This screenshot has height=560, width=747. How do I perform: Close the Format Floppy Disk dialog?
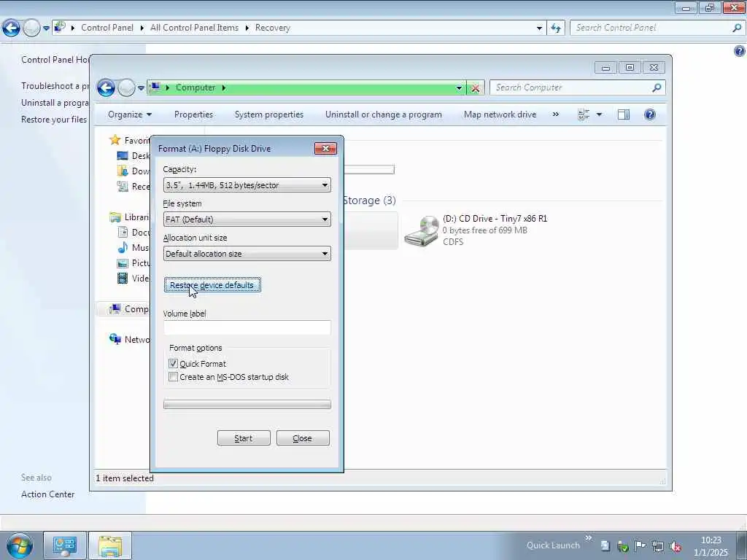pos(325,148)
